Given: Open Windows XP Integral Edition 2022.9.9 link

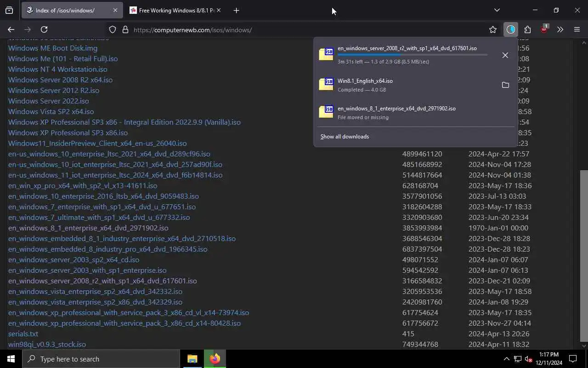Looking at the screenshot, I should coord(124,122).
